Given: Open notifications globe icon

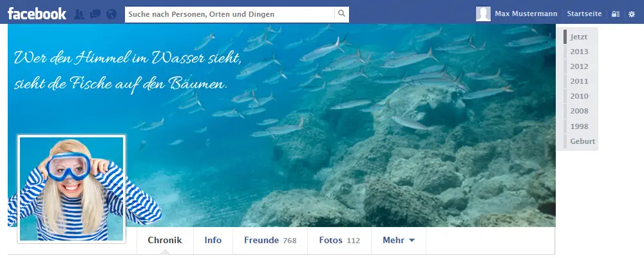Looking at the screenshot, I should point(111,14).
